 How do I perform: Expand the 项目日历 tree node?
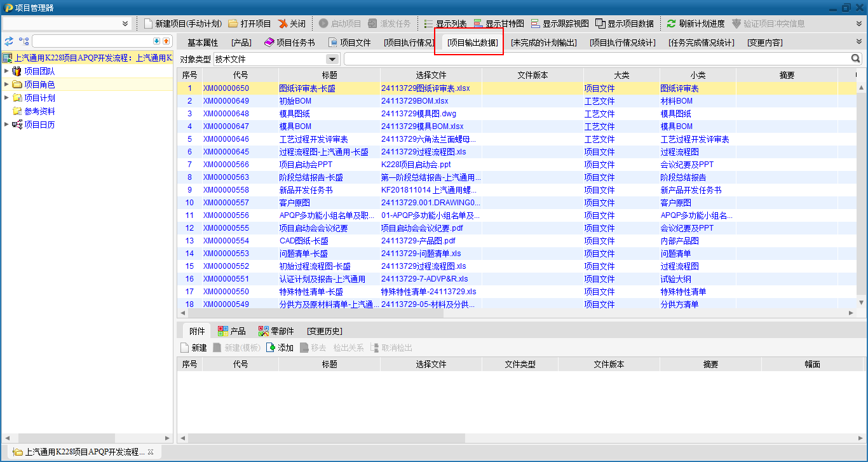click(6, 125)
